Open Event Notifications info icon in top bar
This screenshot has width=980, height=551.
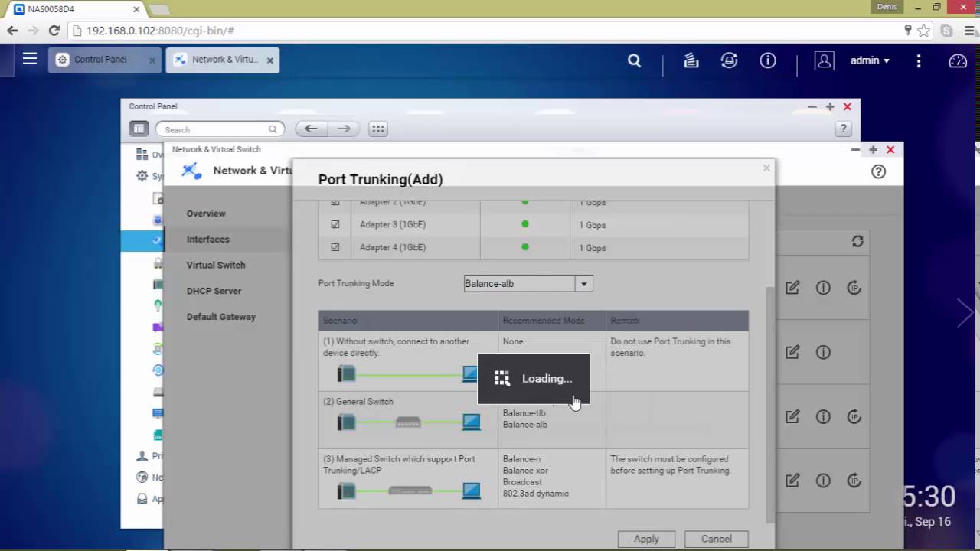(768, 60)
